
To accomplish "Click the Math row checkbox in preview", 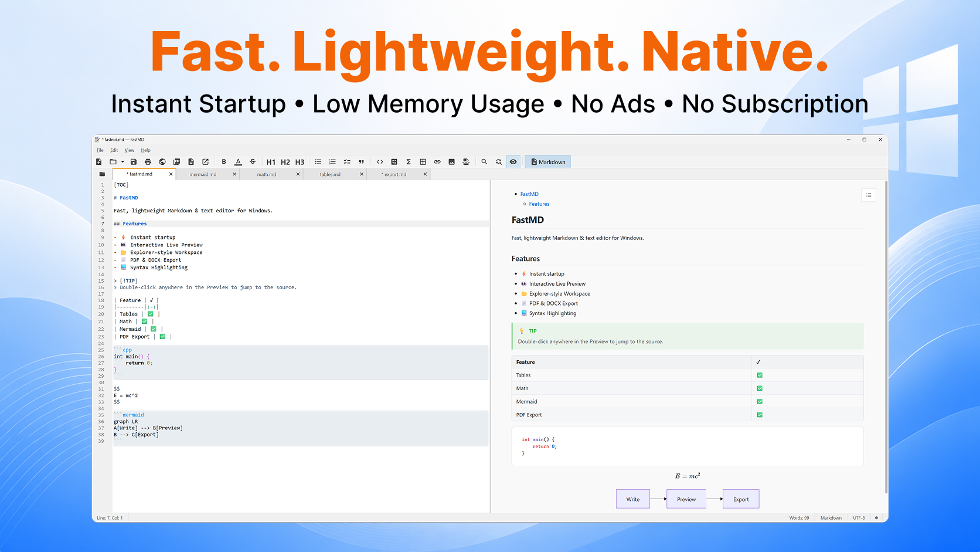I will (760, 388).
